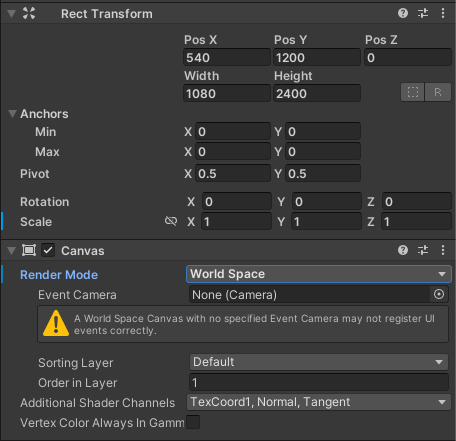
Task: Click the Pivot property label
Action: (35, 174)
